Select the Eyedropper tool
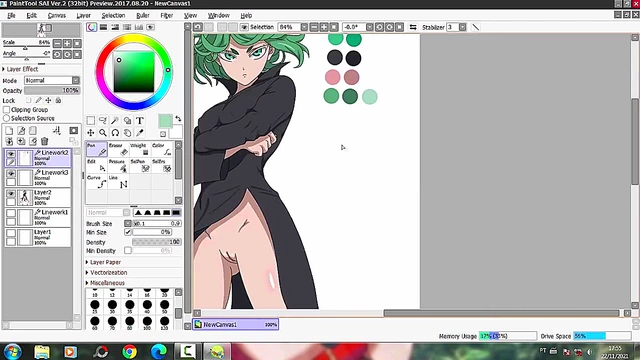The image size is (640, 360). (140, 133)
